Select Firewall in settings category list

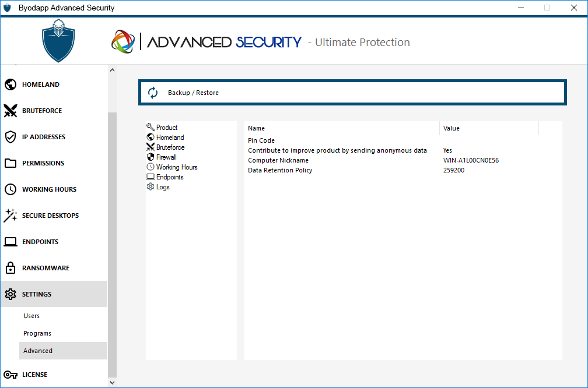click(x=166, y=157)
